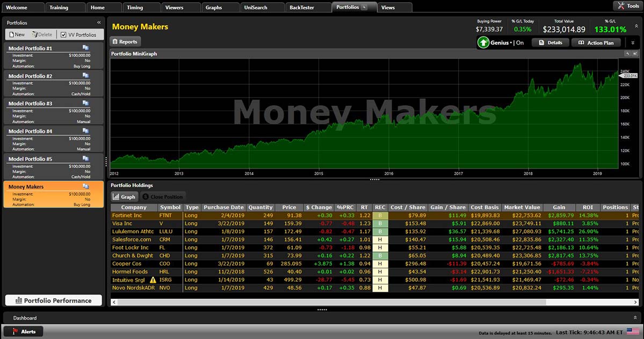This screenshot has width=644, height=339.
Task: Click the pin icon on Portfolios tab
Action: [364, 7]
